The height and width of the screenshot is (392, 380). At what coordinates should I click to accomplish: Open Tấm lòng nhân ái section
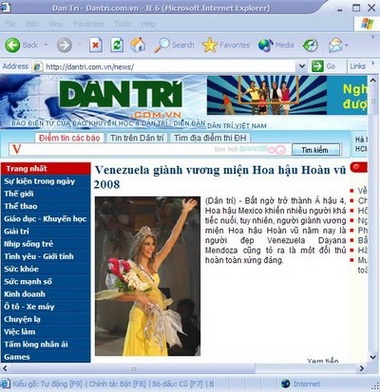(x=46, y=344)
